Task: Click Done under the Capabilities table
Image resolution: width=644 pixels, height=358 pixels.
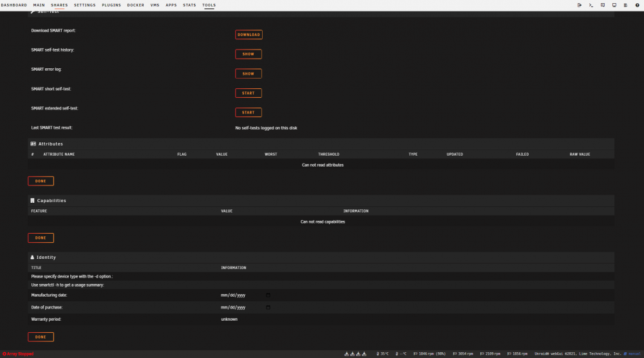Action: (41, 238)
